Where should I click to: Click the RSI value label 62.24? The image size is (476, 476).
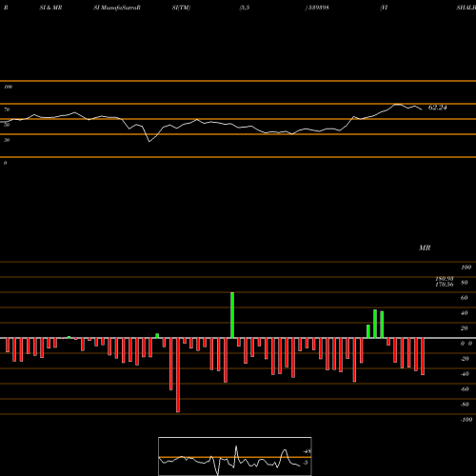(x=437, y=108)
